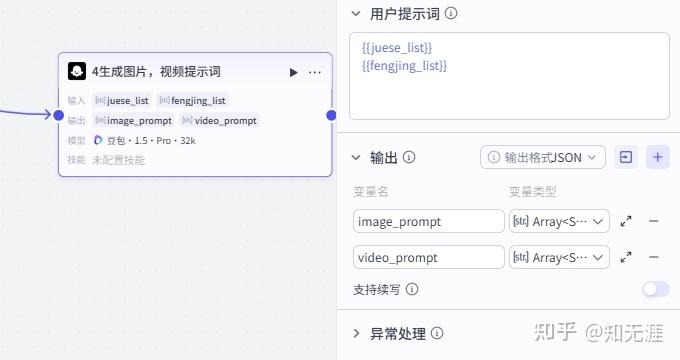Expand the 异常处理 section

[x=356, y=333]
